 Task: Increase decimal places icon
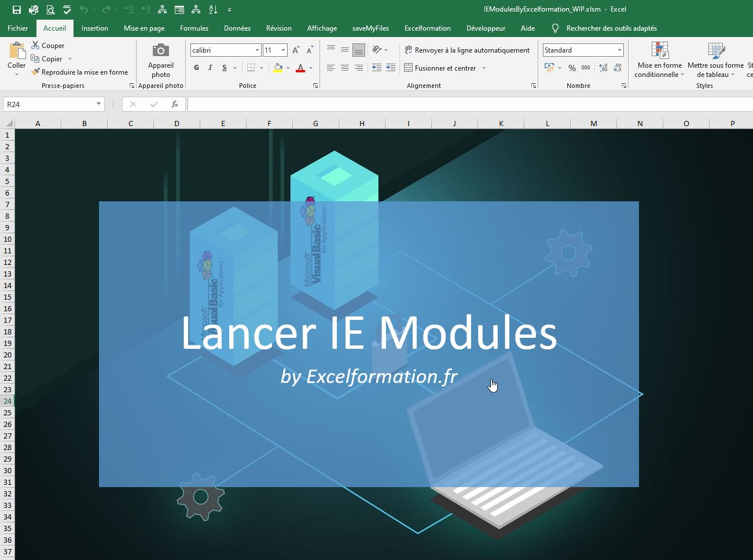pyautogui.click(x=603, y=68)
